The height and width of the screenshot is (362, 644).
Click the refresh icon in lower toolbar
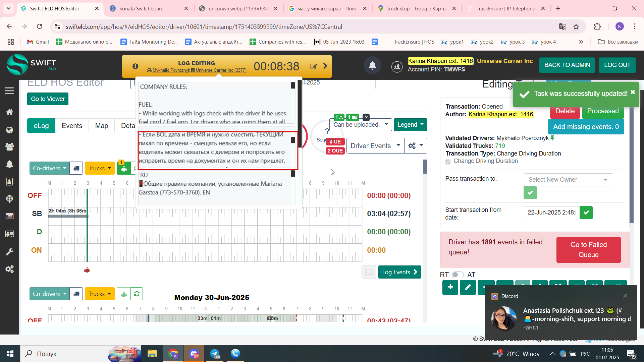click(x=137, y=294)
